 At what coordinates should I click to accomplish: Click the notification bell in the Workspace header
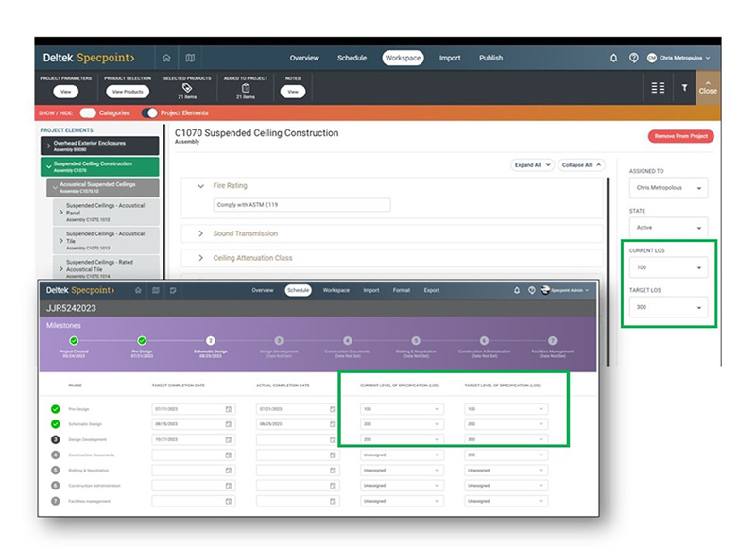pyautogui.click(x=613, y=58)
